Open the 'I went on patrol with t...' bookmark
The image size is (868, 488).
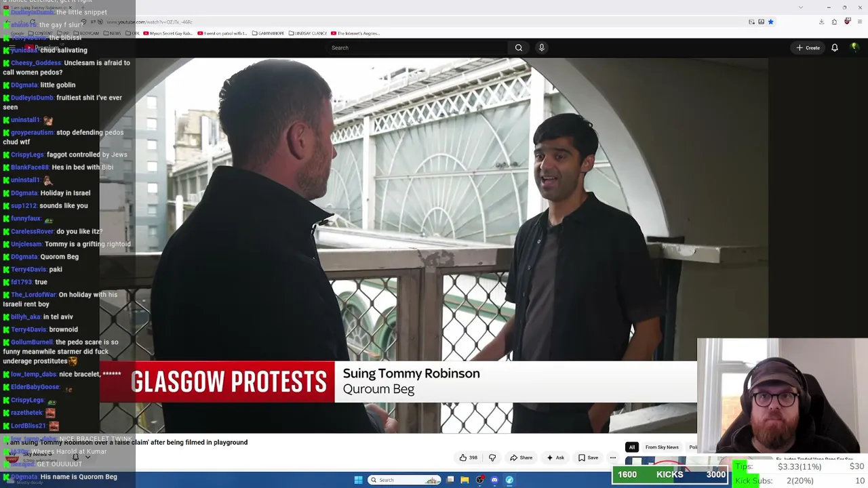point(222,33)
